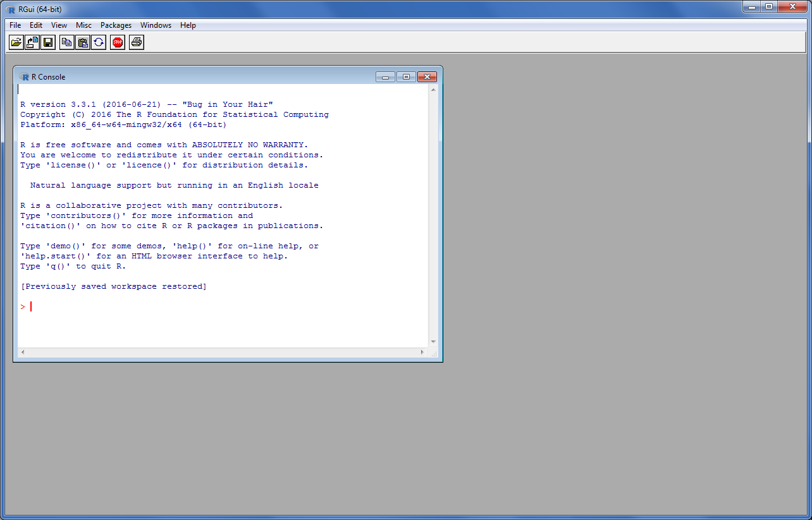Click the 'license()' text in console

(73, 165)
